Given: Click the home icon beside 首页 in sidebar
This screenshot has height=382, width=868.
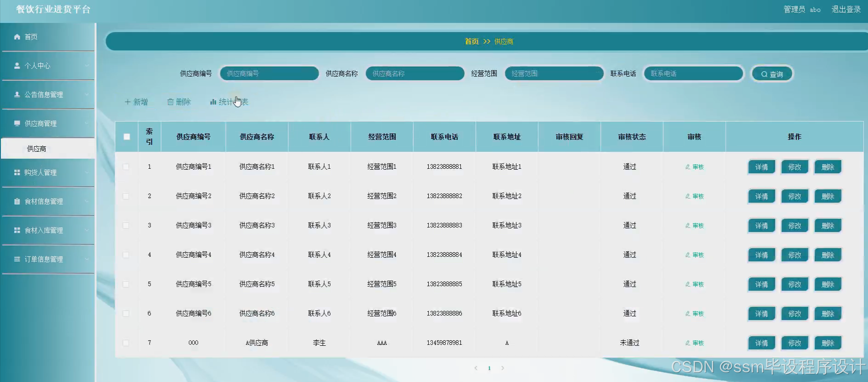Looking at the screenshot, I should [17, 37].
